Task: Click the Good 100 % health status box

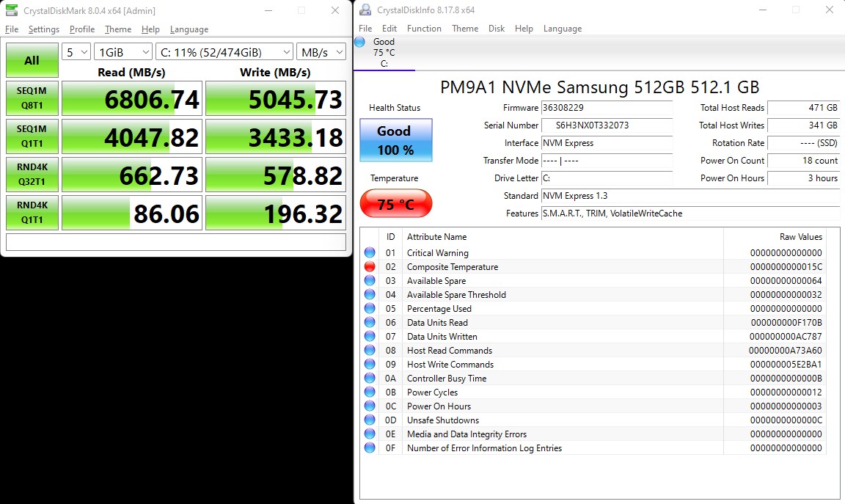Action: point(395,140)
